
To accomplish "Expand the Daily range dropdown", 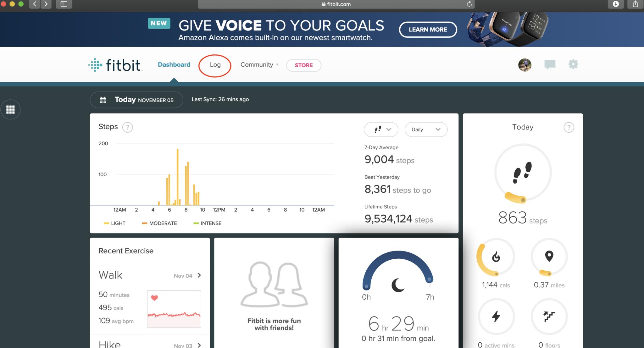I will (426, 130).
